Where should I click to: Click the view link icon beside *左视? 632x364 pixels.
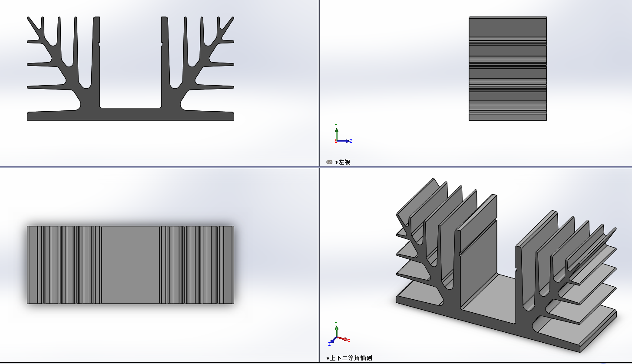click(x=329, y=162)
